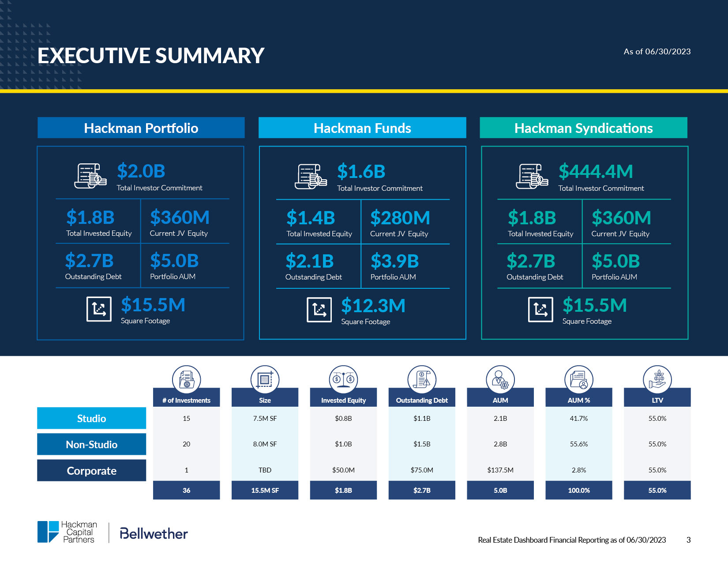
Task: Click the $2.0B commitment in Hackman Portfolio
Action: 141,171
